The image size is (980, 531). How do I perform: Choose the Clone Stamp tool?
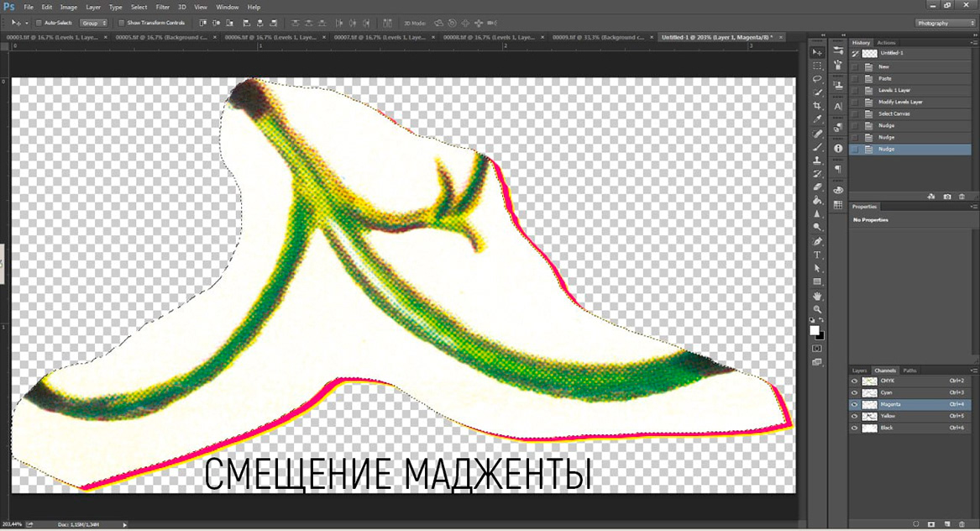(x=817, y=160)
